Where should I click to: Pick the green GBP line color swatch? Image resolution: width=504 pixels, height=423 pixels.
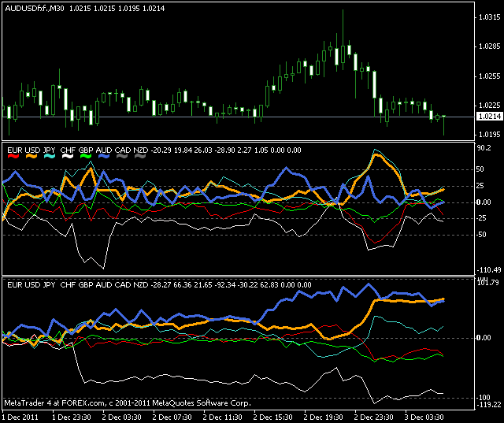tap(86, 156)
